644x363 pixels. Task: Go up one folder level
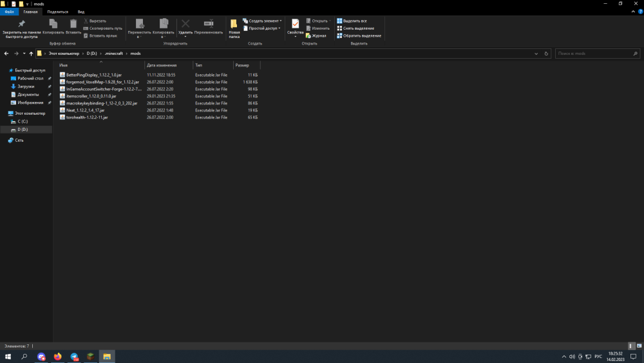[x=31, y=54]
